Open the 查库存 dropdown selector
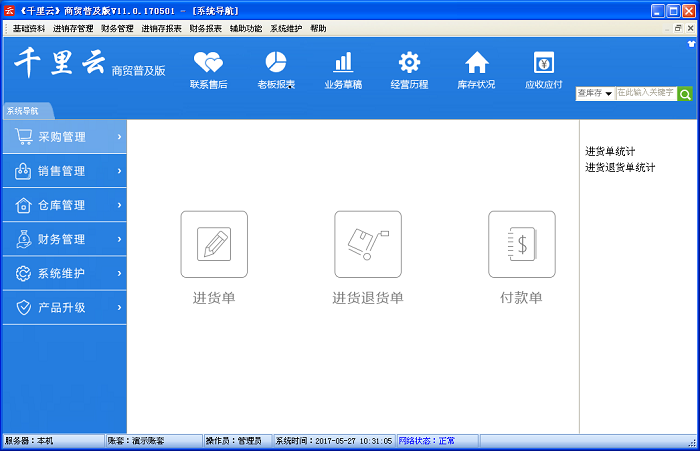 coord(595,93)
